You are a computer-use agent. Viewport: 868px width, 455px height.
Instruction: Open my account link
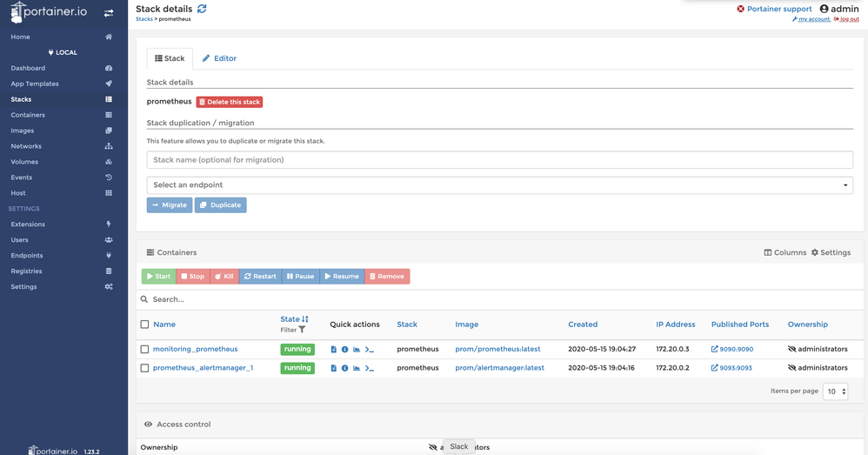[811, 19]
